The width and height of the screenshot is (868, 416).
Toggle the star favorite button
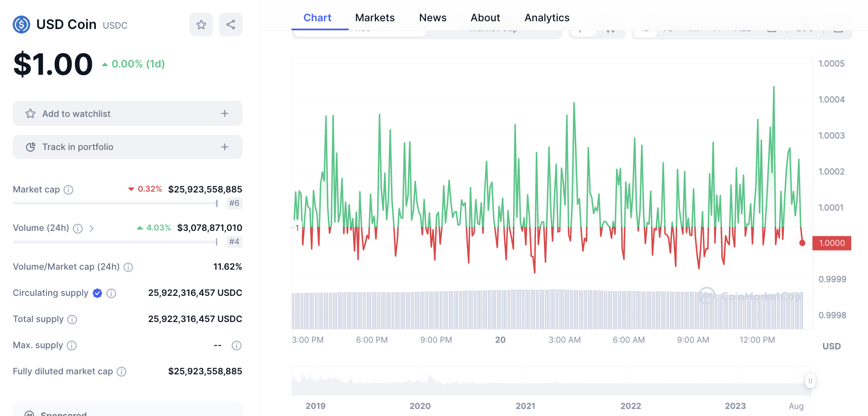click(x=201, y=25)
